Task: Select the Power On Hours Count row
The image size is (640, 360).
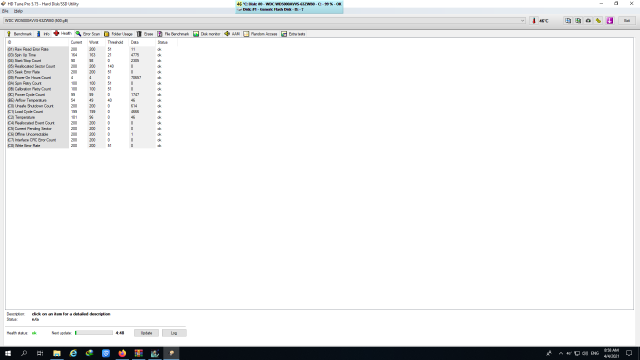Action: (92, 78)
